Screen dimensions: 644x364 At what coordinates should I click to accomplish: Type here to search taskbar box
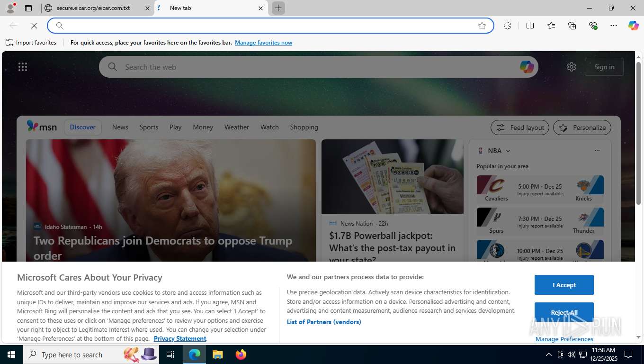90,355
